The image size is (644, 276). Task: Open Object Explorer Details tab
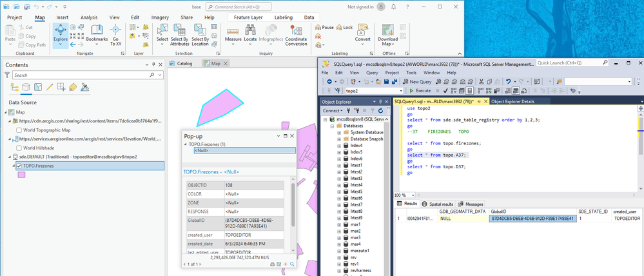coord(512,101)
